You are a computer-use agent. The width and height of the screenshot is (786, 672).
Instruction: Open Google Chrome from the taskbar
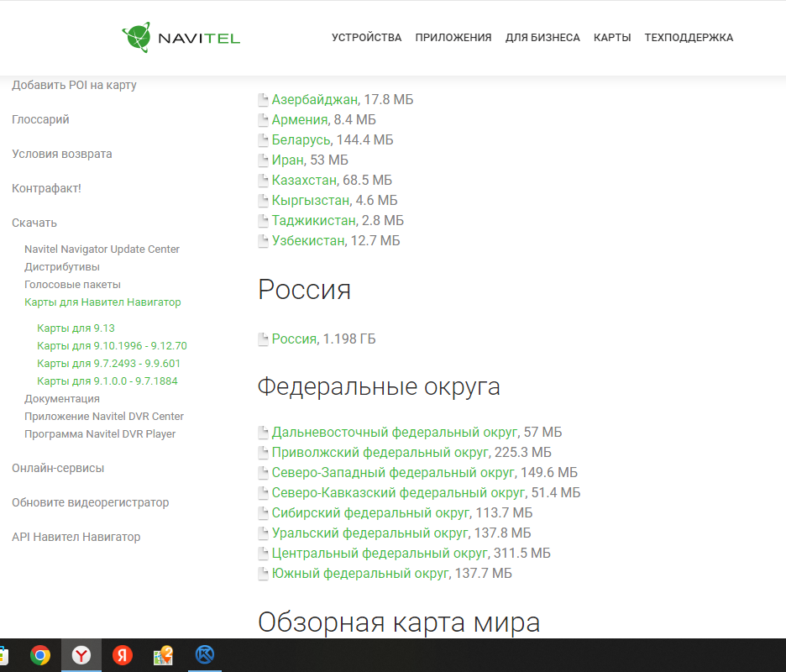click(x=40, y=655)
